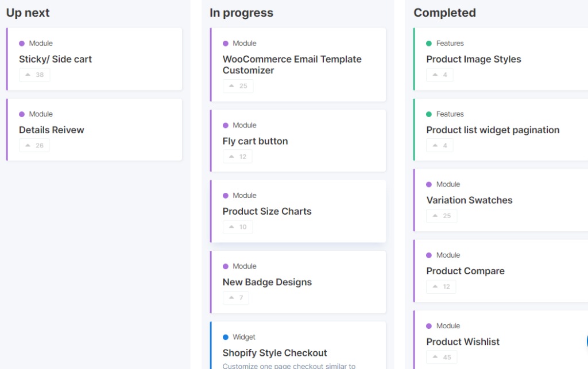Upvote Product Image Styles feature
Viewport: 588px width, 369px height.
pos(439,75)
